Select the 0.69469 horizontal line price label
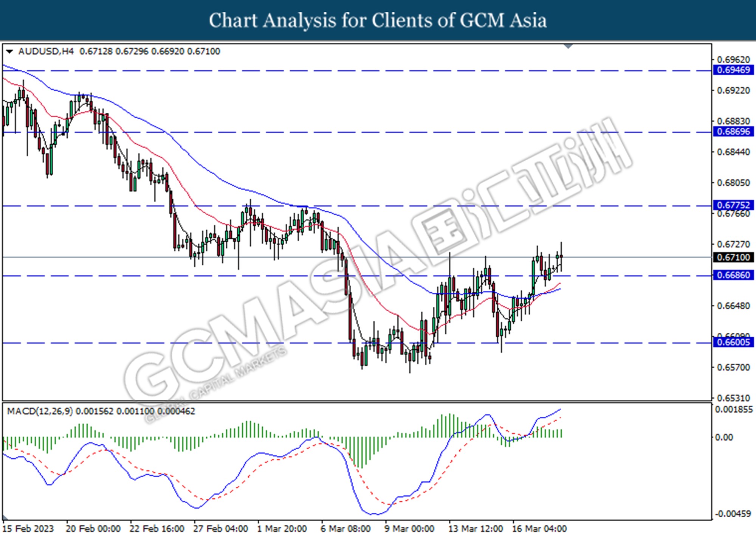Image resolution: width=756 pixels, height=540 pixels. pyautogui.click(x=733, y=70)
